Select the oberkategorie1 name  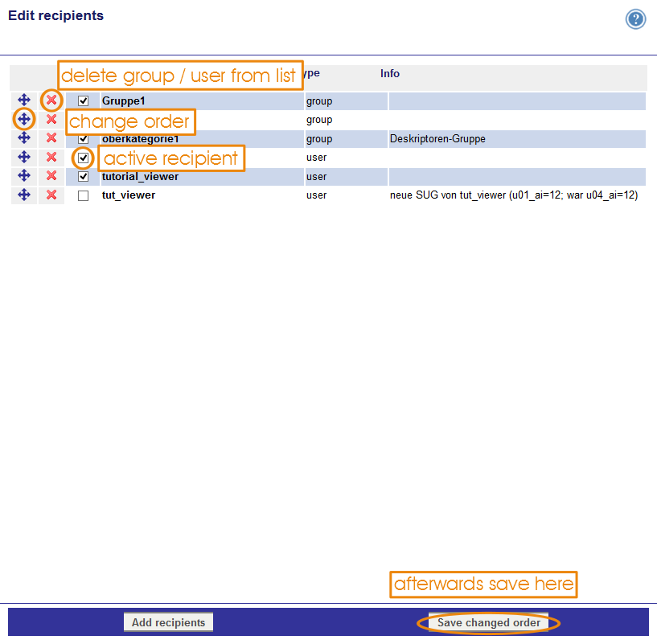[141, 139]
